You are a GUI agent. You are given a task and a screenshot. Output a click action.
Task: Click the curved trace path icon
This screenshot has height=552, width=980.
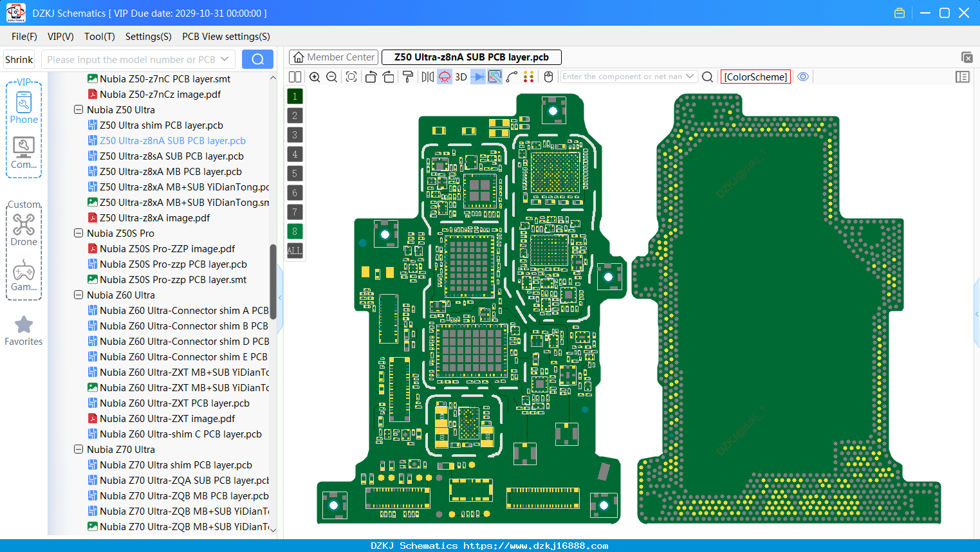[x=512, y=77]
